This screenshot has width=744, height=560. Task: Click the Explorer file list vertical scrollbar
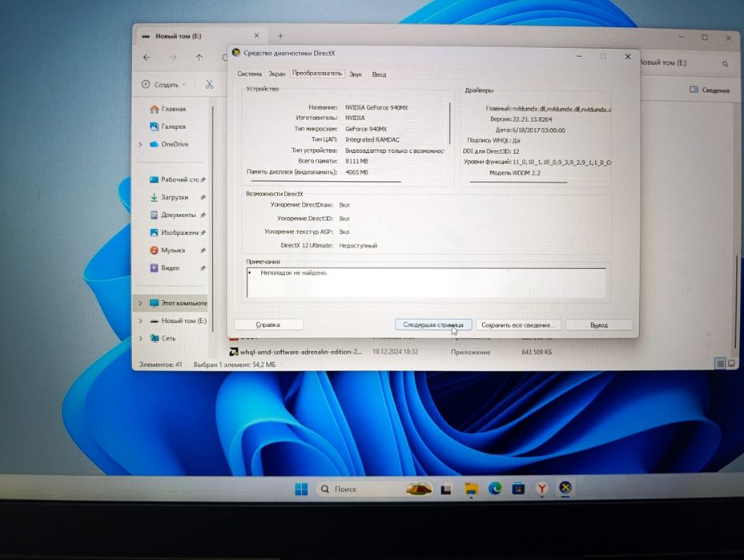click(x=736, y=302)
